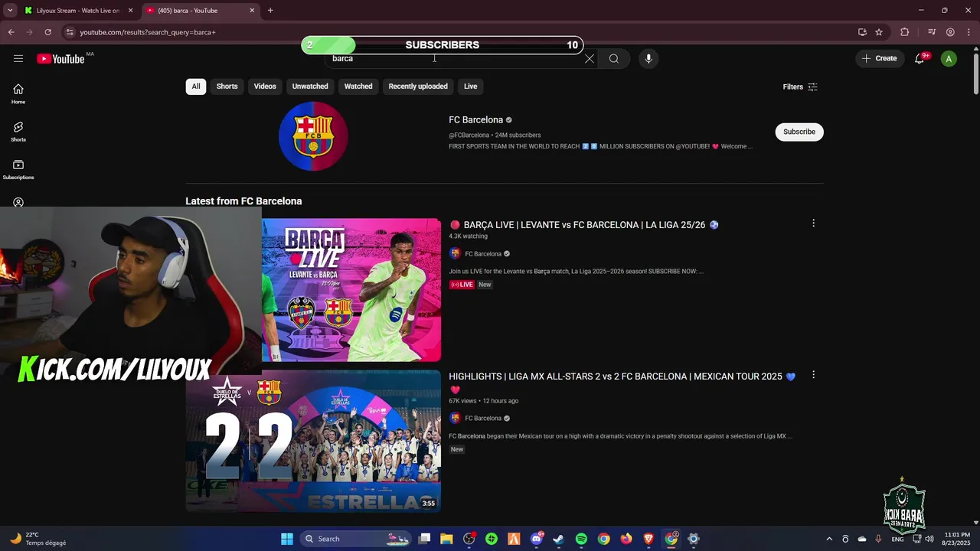Show hidden system tray icons chevron
Viewport: 980px width, 551px height.
[829, 539]
